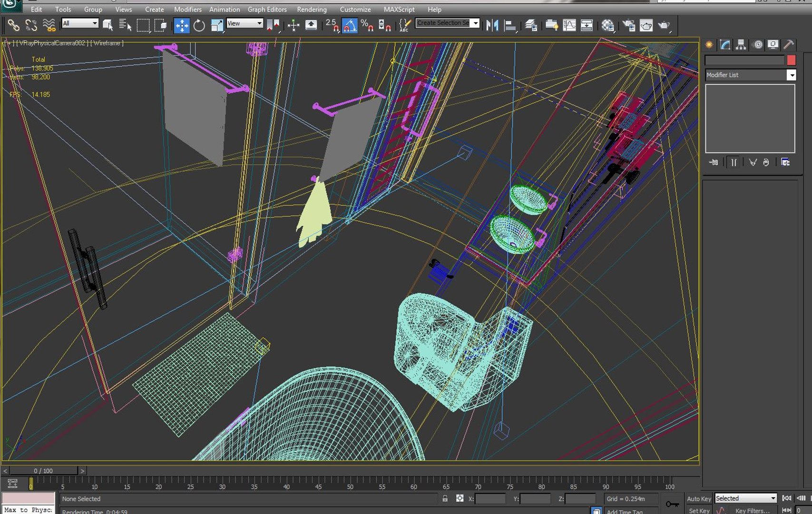
Task: Open Rendered Frame Window icon
Action: 646,25
